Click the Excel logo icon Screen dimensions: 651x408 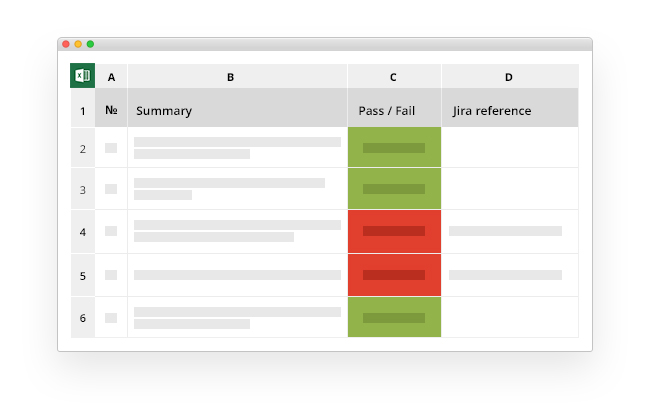pos(82,76)
